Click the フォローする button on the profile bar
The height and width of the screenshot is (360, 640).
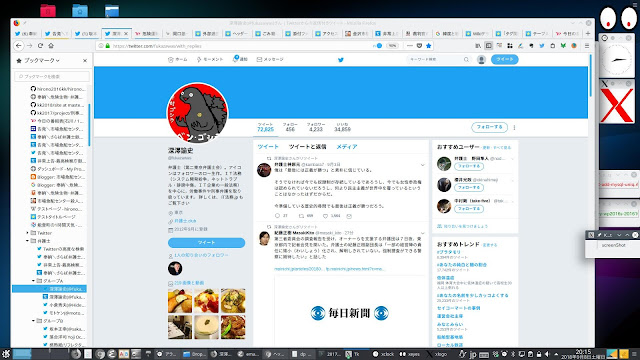click(x=489, y=127)
